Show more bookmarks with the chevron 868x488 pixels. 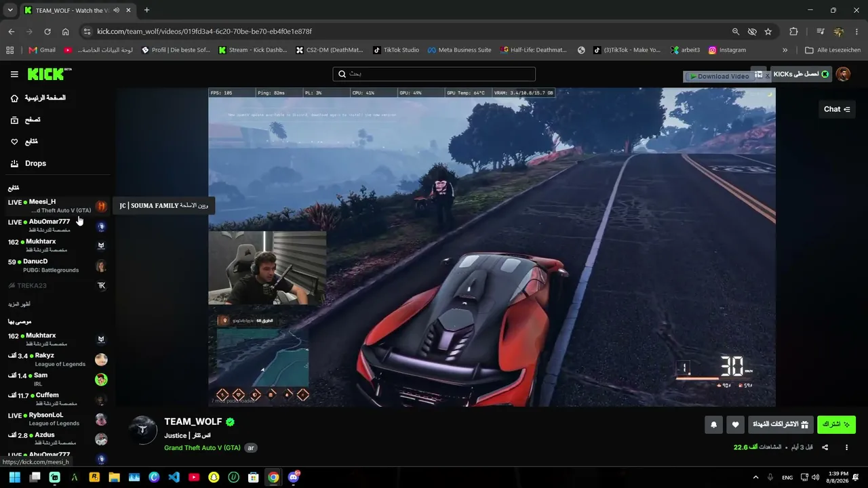(x=785, y=50)
